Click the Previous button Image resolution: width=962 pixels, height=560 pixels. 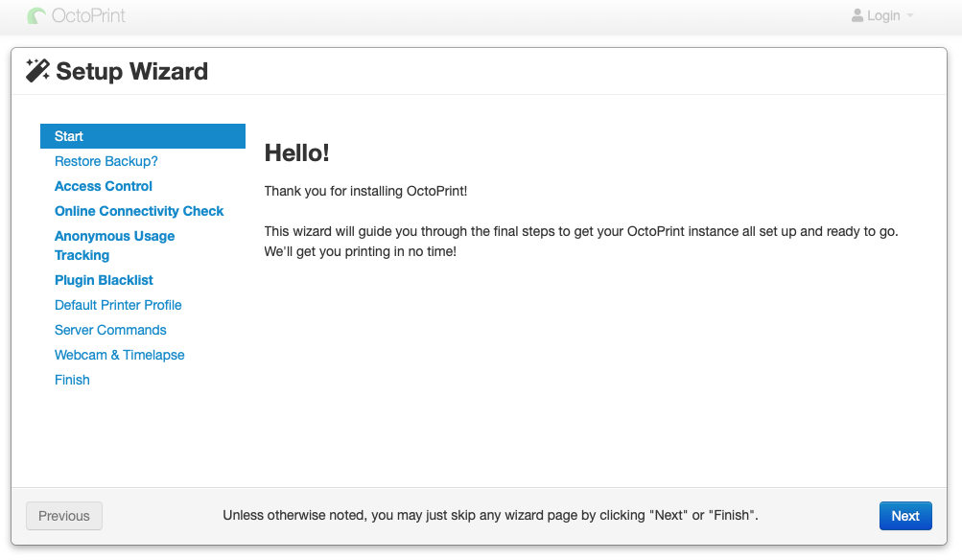click(x=64, y=516)
